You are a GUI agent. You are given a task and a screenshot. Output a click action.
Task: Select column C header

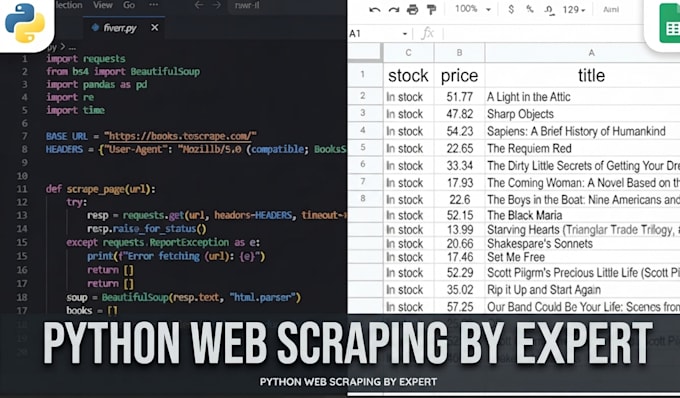pos(408,53)
